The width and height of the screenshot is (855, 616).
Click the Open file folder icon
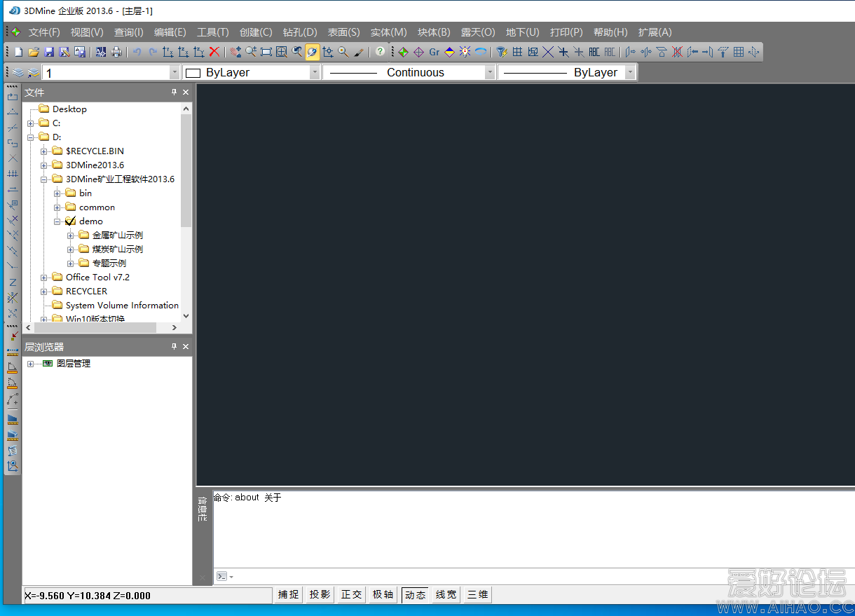click(34, 52)
